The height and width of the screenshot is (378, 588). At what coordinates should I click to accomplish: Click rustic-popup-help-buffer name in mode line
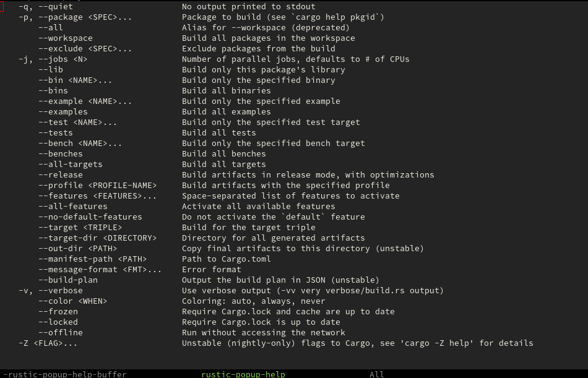pyautogui.click(x=65, y=374)
